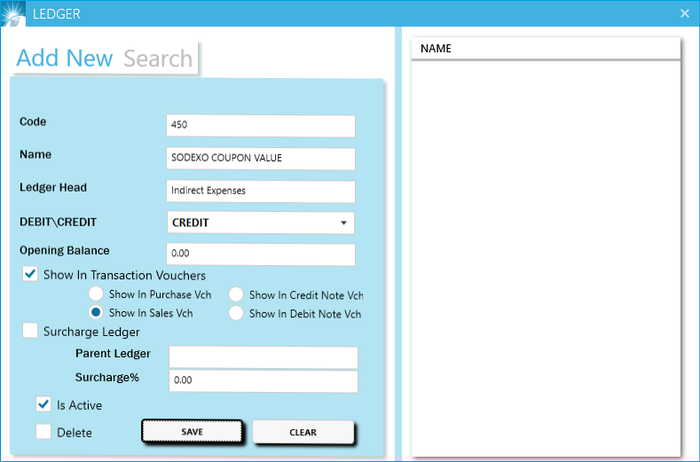Click the Code input field
The image size is (700, 462).
point(260,126)
